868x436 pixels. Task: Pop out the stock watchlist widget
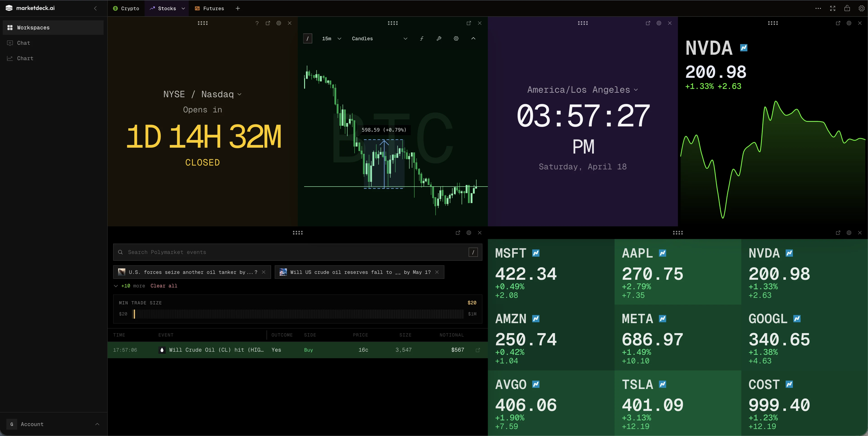pos(838,233)
